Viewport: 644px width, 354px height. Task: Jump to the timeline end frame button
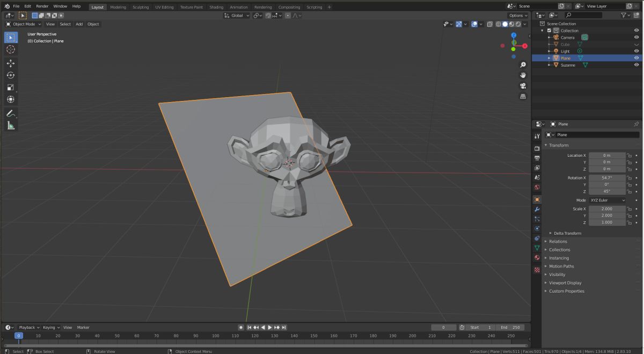coord(284,327)
